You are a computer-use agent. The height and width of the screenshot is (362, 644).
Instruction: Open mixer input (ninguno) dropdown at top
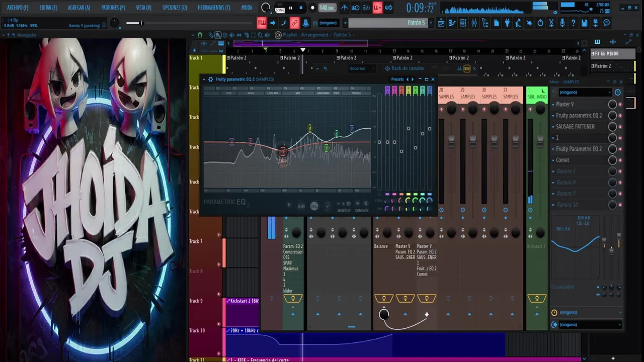(x=585, y=93)
